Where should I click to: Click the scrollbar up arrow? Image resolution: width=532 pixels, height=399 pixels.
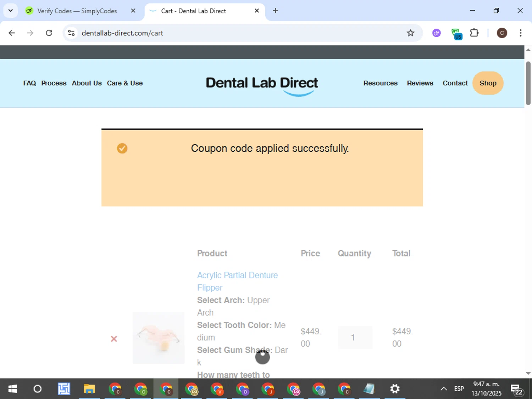tap(528, 50)
